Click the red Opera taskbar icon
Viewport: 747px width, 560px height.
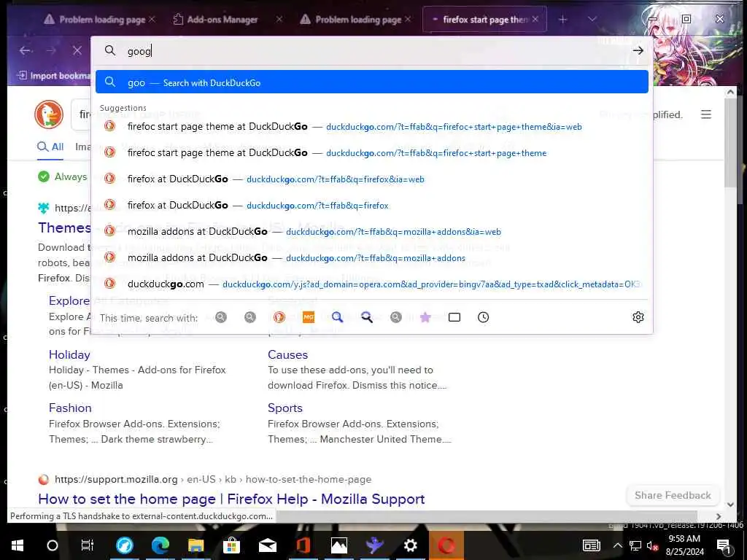tap(446, 545)
